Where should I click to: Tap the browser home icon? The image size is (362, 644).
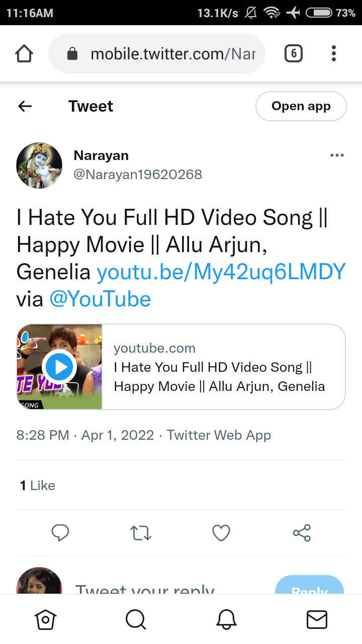click(24, 53)
